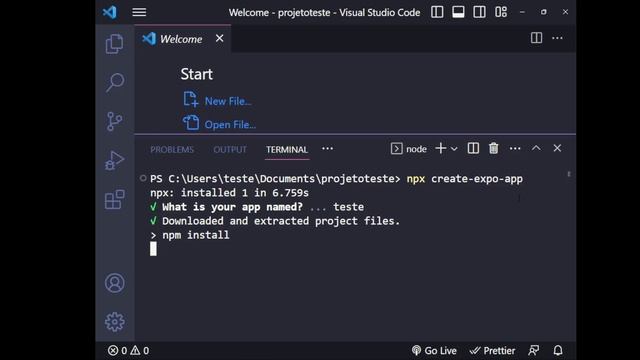Open the Search view in activity bar
The height and width of the screenshot is (360, 640).
click(114, 82)
